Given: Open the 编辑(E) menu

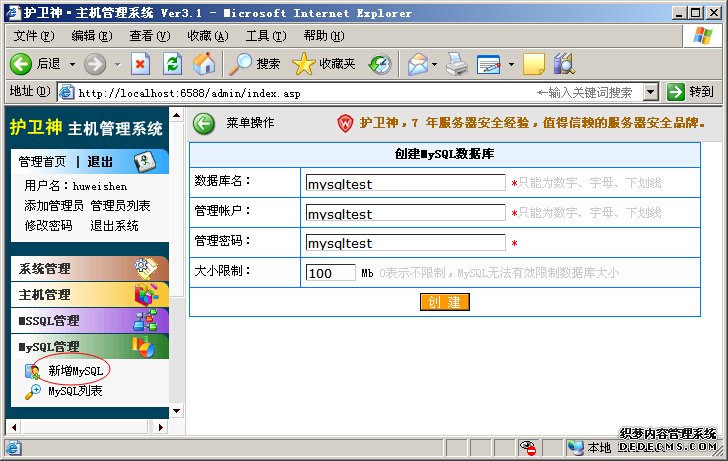Looking at the screenshot, I should (x=92, y=36).
